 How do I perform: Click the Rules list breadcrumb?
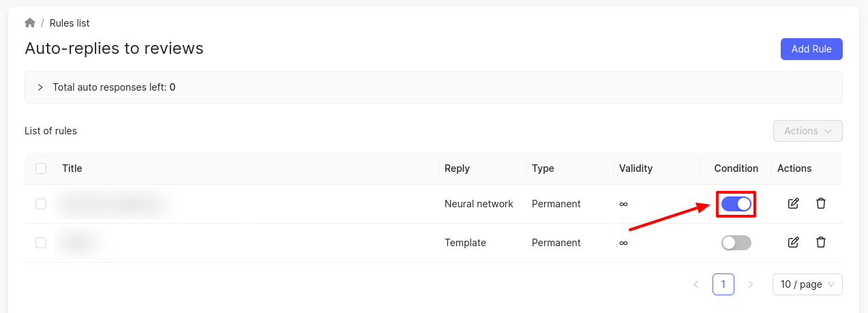pos(70,23)
